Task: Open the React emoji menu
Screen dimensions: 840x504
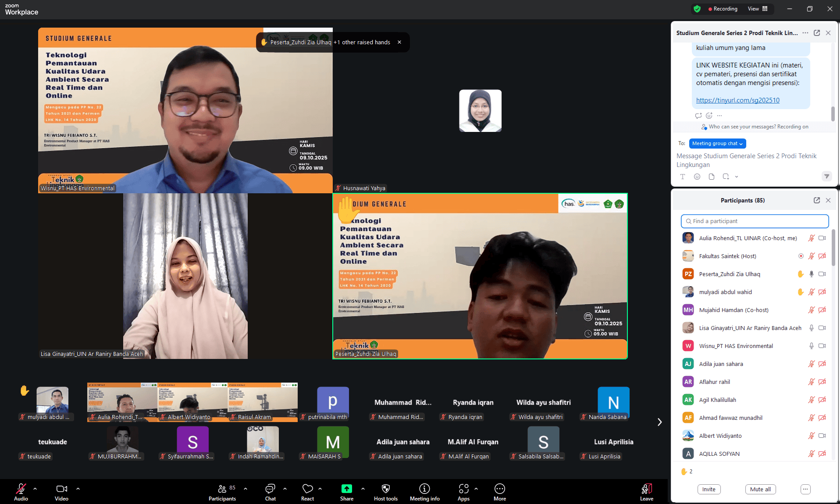Action: [307, 489]
